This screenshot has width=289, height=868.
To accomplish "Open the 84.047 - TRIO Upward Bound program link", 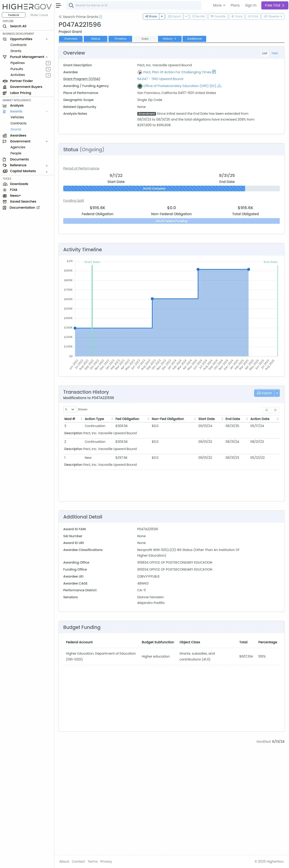I will [160, 79].
